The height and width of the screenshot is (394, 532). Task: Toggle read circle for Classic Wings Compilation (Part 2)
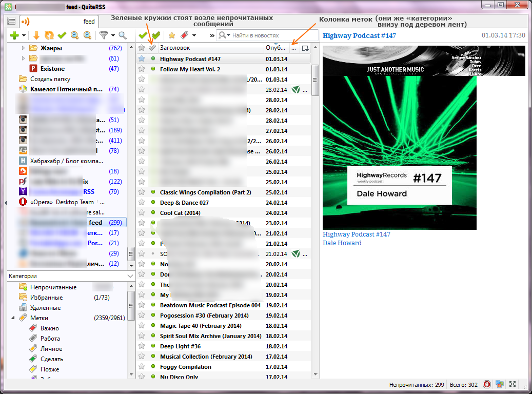click(153, 192)
